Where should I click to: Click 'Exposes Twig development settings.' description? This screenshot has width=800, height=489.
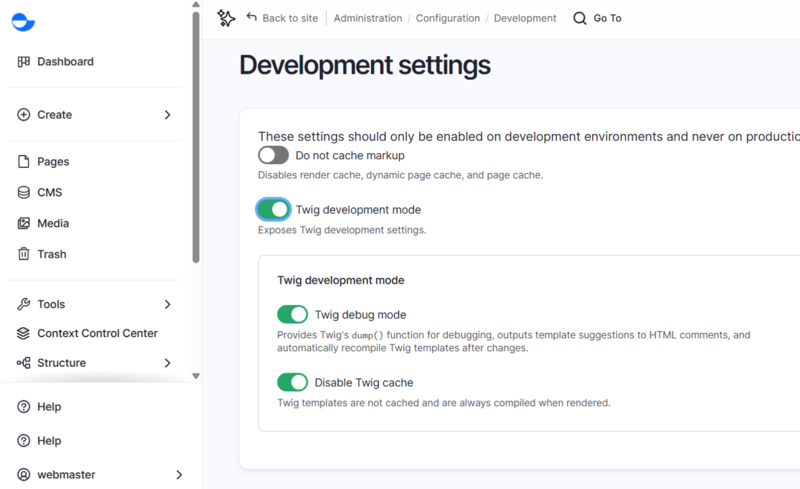[342, 230]
